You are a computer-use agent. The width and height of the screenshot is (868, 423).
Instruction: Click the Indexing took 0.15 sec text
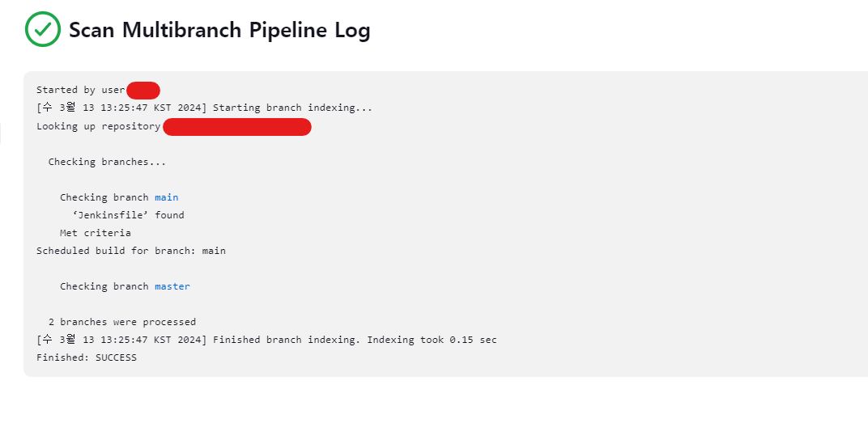[x=432, y=340]
